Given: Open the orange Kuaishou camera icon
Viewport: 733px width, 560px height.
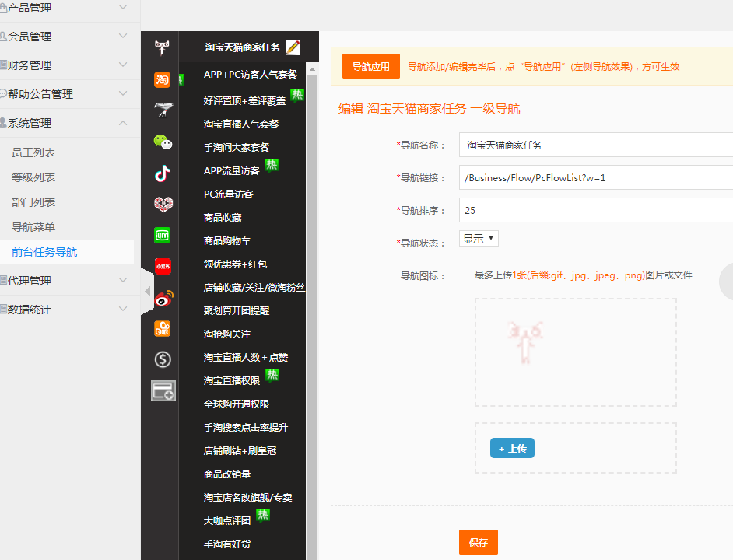Looking at the screenshot, I should pos(162,328).
